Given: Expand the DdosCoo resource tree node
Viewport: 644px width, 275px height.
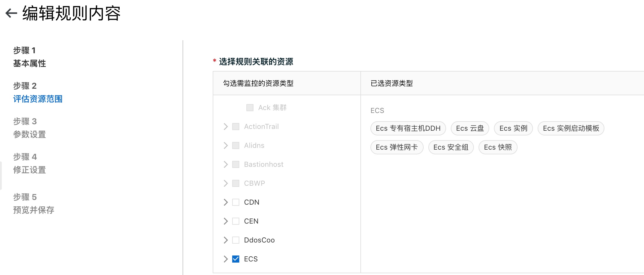Looking at the screenshot, I should (226, 240).
